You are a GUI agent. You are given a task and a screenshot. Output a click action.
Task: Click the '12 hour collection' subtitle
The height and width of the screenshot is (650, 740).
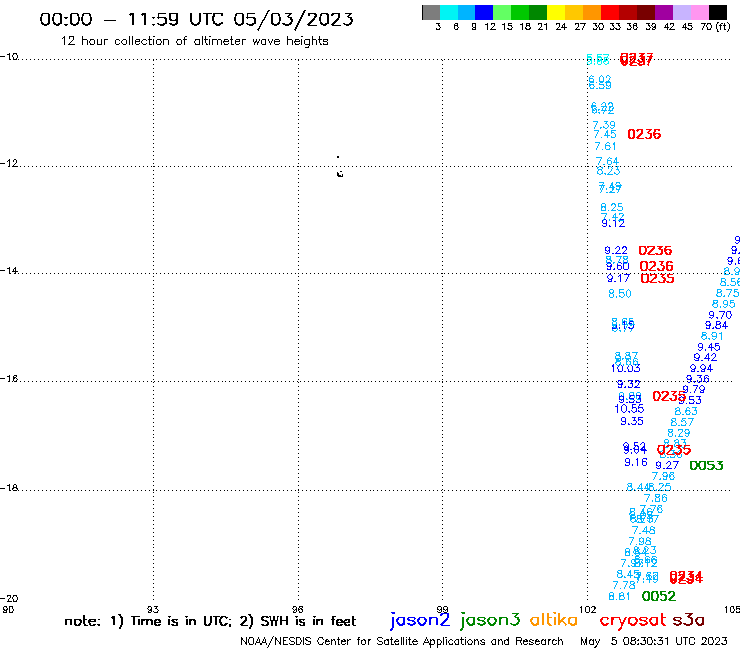point(194,41)
